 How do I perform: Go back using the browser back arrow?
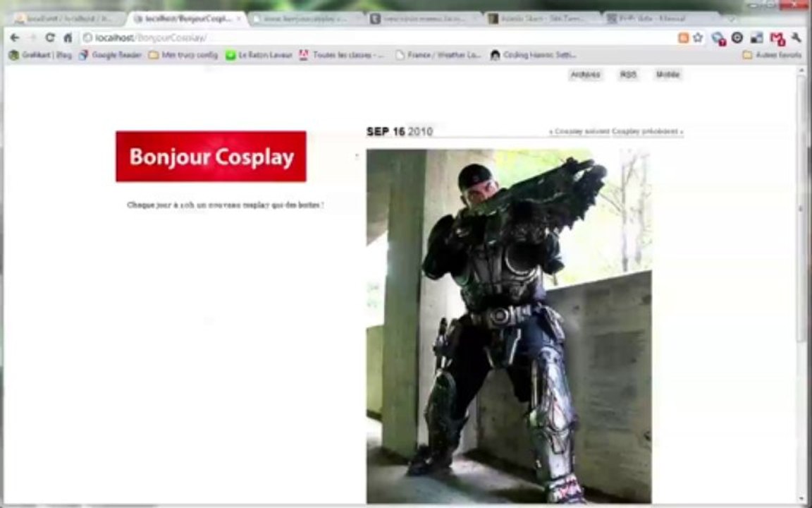tap(15, 38)
